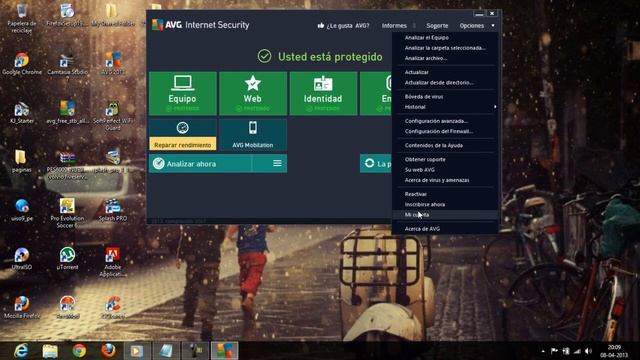Screen dimensions: 640x360
Task: Open the taskbar clock showing 20:09
Action: click(614, 351)
